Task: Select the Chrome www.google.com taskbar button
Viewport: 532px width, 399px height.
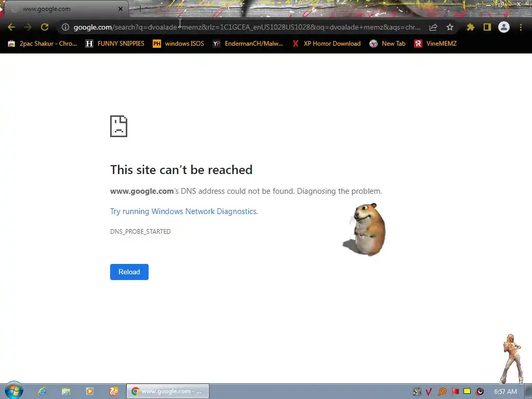Action: 168,391
